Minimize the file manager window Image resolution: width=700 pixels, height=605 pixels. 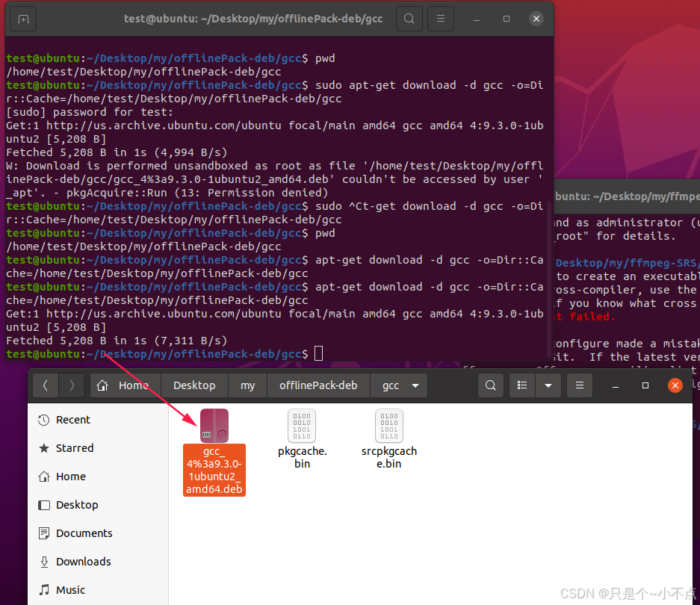(x=615, y=385)
